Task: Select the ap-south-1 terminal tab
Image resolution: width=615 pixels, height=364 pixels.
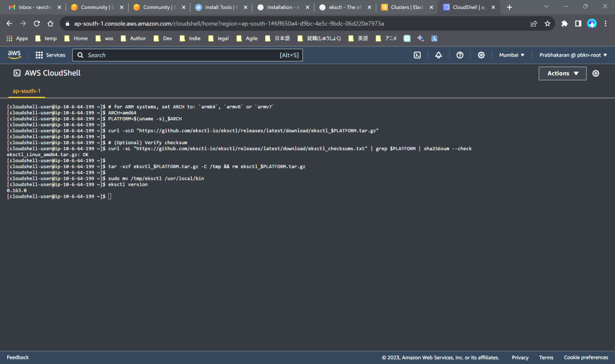Action: [x=27, y=91]
